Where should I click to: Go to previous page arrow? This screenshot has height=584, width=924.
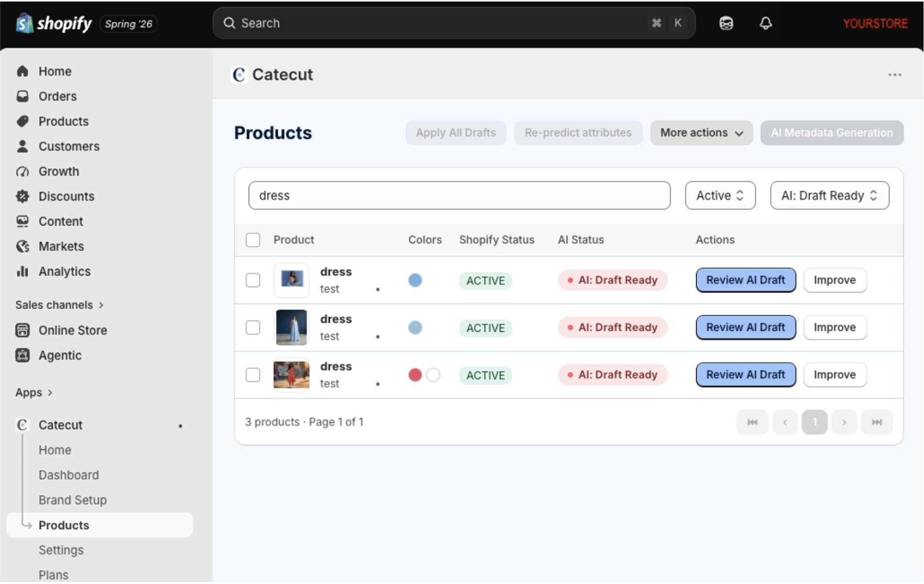tap(785, 422)
